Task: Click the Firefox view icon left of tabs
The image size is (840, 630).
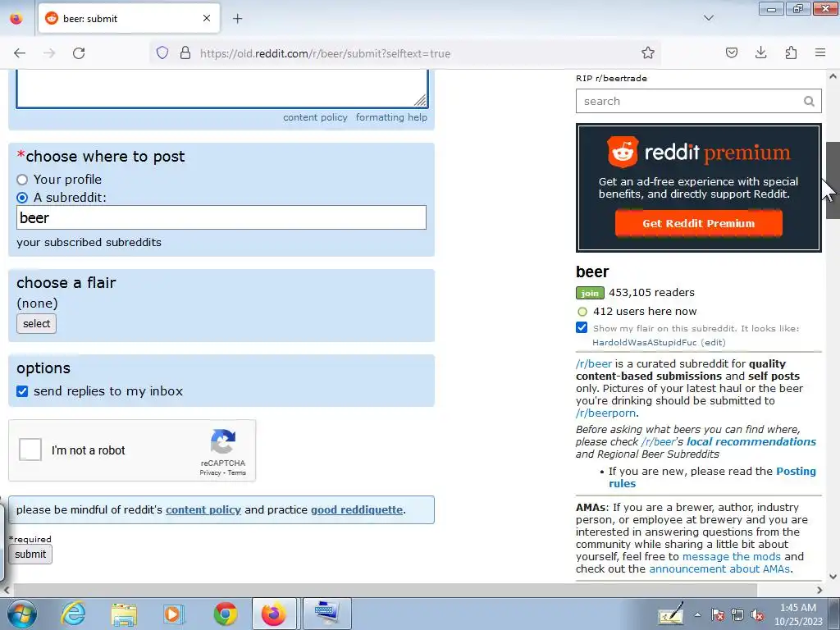Action: 16,19
